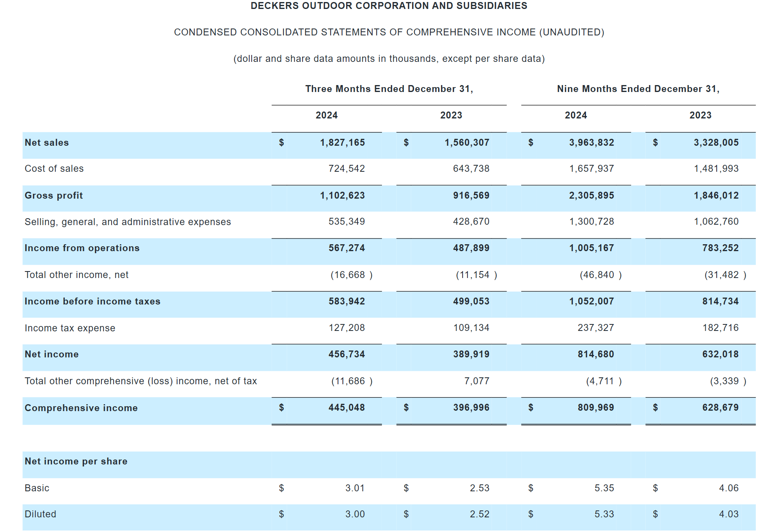Click gross profit value 2,305,895
The height and width of the screenshot is (532, 781).
(x=592, y=195)
